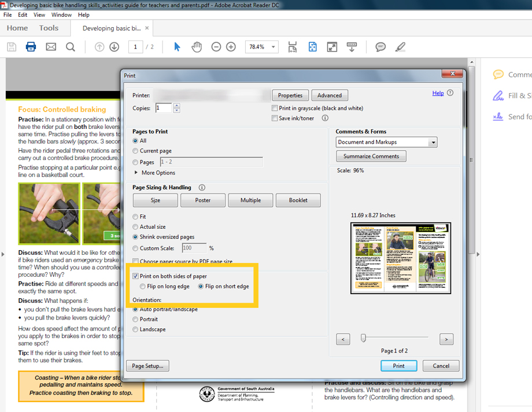Click the printer Properties button
This screenshot has width=532, height=412.
[290, 95]
